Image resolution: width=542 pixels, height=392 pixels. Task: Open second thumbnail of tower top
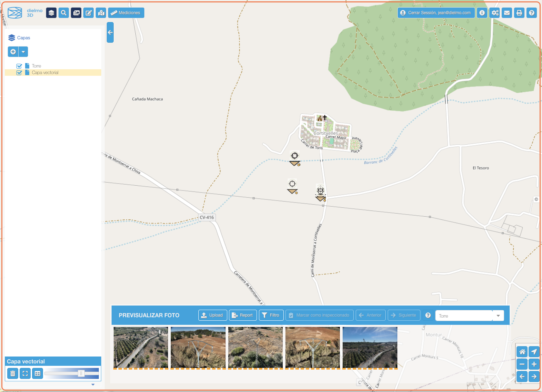[x=198, y=348]
